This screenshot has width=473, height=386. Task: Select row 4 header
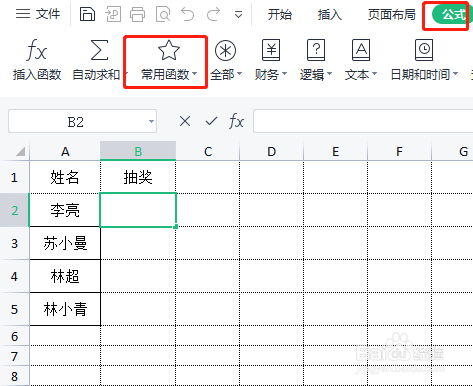pos(14,276)
